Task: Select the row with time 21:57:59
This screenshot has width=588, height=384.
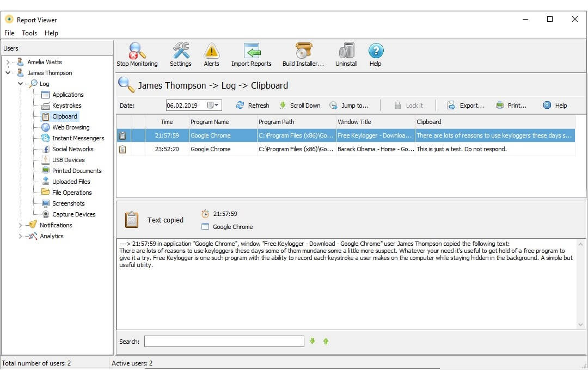Action: click(x=345, y=135)
